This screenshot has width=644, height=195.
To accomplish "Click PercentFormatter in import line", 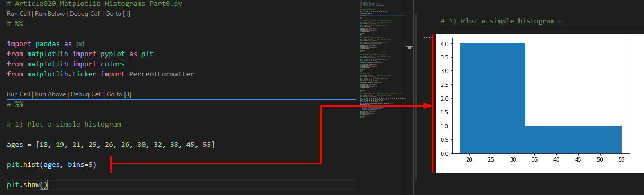I will click(x=162, y=74).
